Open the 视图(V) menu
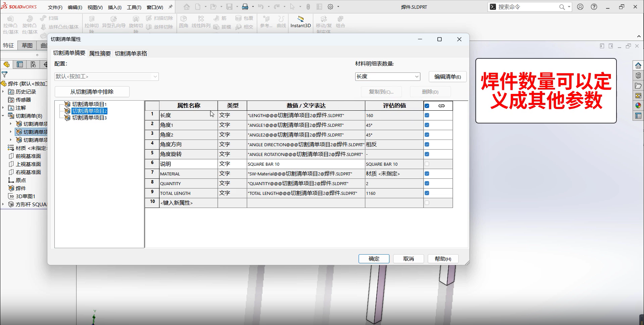 [x=95, y=7]
